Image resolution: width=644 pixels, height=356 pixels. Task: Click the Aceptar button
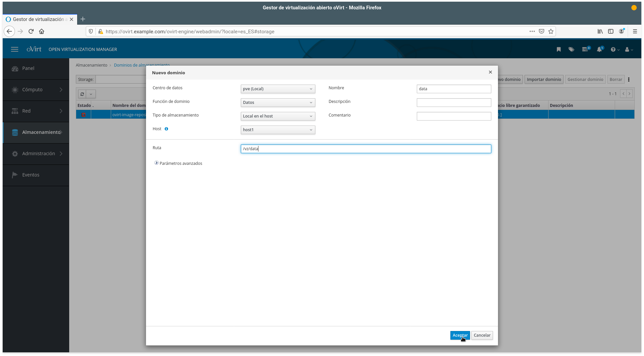point(460,335)
